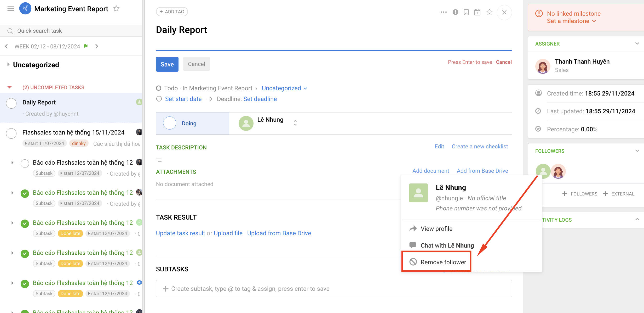The width and height of the screenshot is (644, 313).
Task: Check off the Daily Report task circle
Action: pos(11,103)
